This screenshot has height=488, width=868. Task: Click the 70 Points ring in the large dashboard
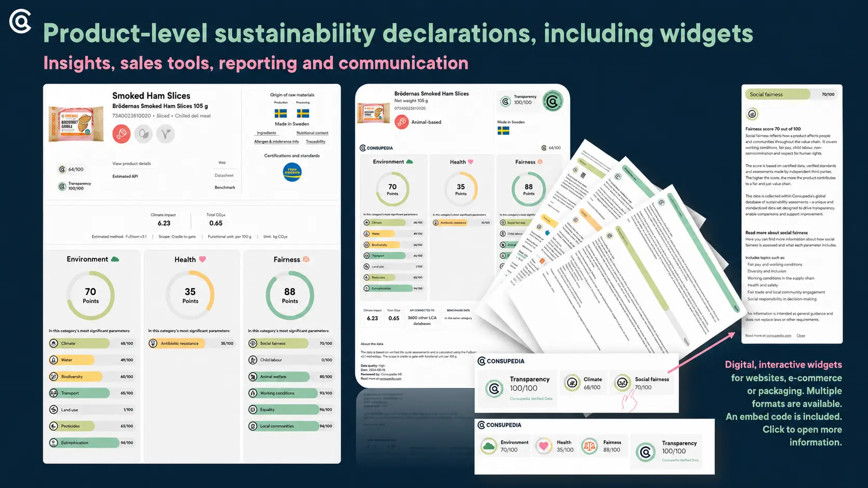(x=90, y=295)
